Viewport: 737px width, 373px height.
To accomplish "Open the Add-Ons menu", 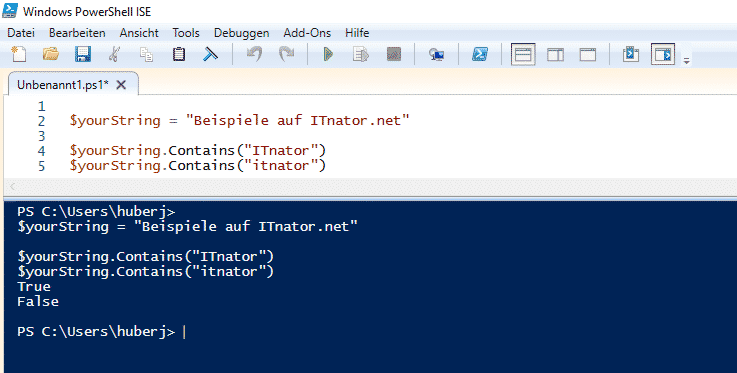I will (x=307, y=33).
